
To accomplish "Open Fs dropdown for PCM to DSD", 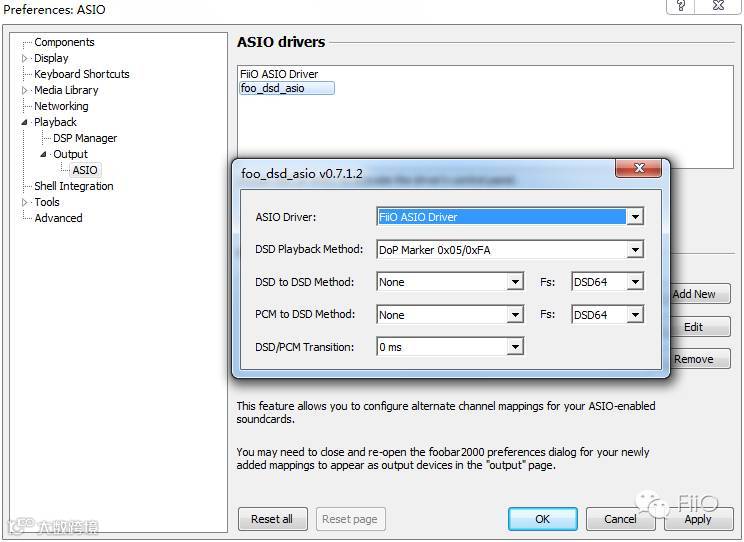I will (x=635, y=315).
